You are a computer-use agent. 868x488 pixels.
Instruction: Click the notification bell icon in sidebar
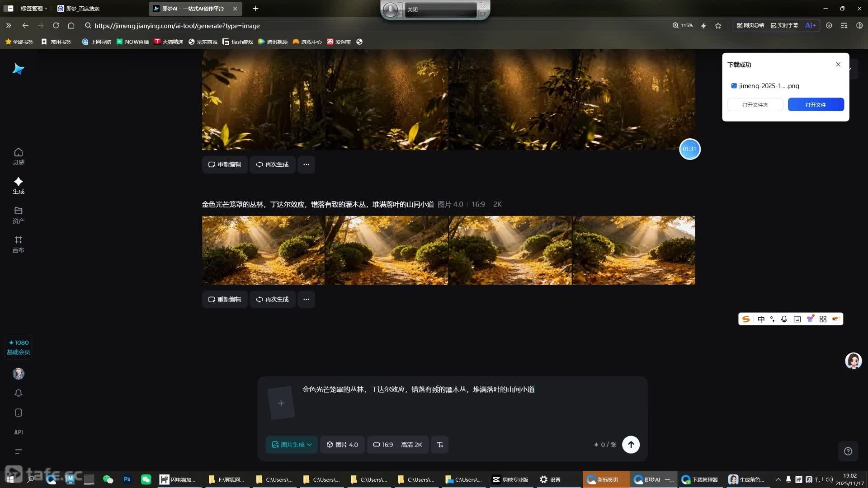[x=18, y=393]
